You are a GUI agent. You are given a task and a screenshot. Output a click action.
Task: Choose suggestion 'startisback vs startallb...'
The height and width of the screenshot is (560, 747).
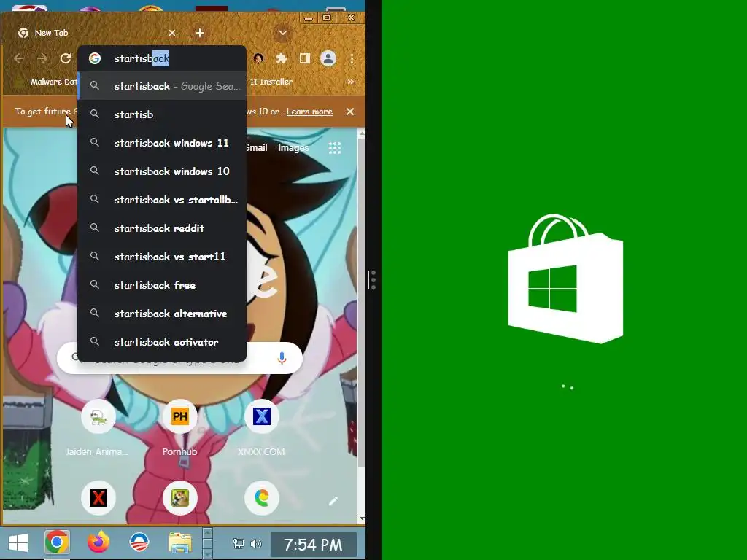click(x=162, y=200)
